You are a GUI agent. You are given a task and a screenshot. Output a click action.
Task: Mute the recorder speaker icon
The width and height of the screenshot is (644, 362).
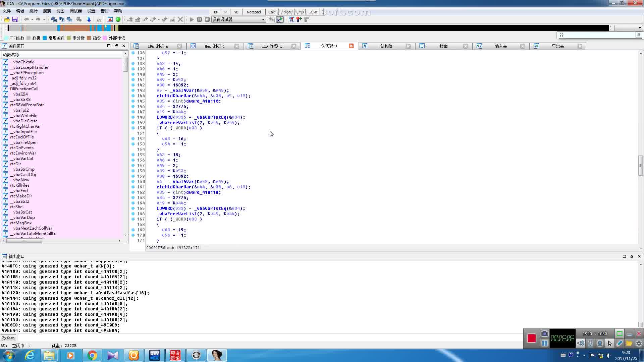click(x=581, y=343)
